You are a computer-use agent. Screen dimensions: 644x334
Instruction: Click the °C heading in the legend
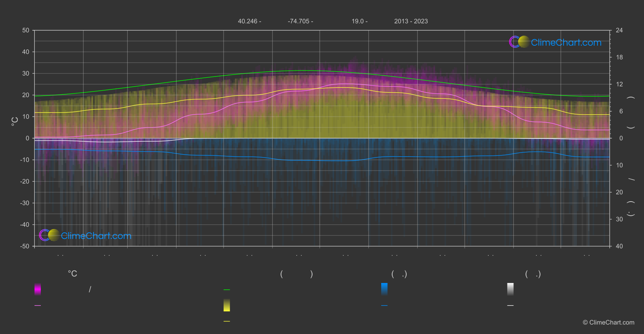72,274
